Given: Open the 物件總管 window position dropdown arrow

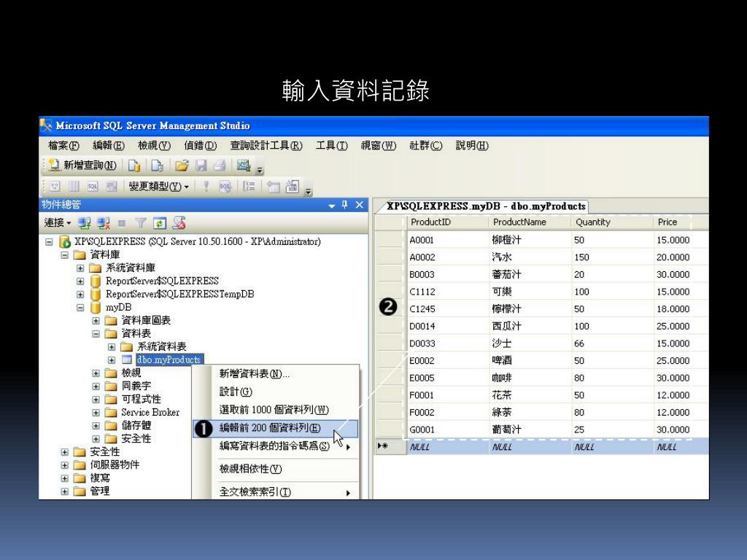Looking at the screenshot, I should tap(332, 205).
